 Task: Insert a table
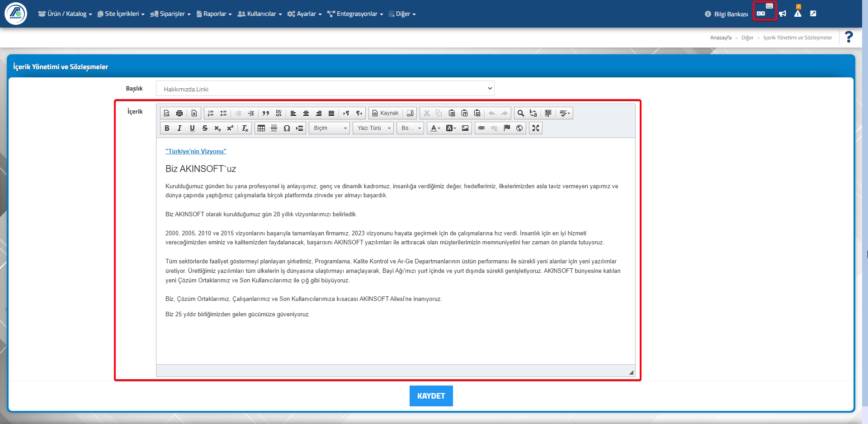pyautogui.click(x=261, y=128)
